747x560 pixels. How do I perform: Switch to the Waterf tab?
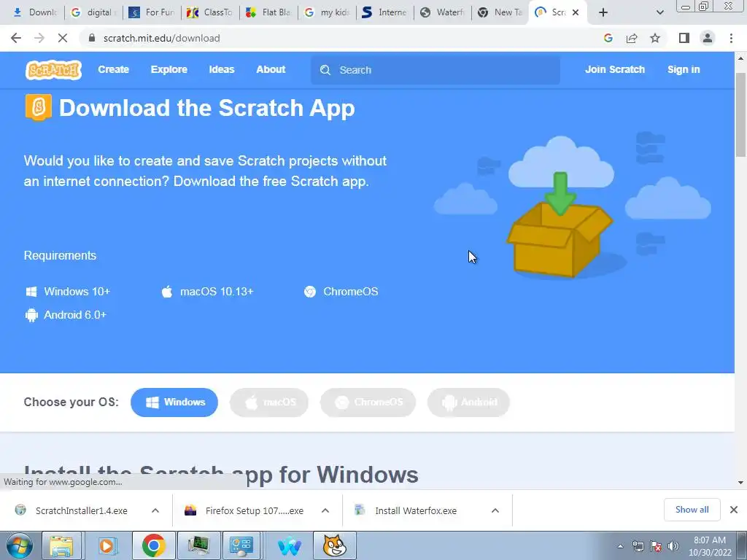pos(443,12)
